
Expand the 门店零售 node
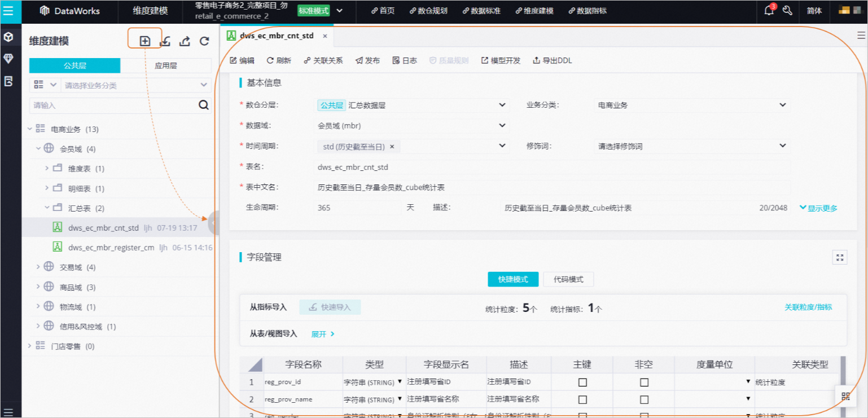pyautogui.click(x=30, y=346)
